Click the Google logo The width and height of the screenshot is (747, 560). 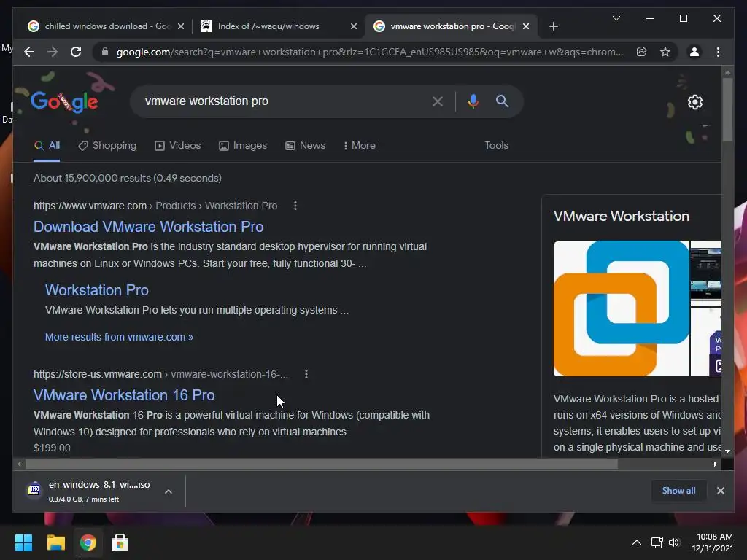click(x=64, y=101)
